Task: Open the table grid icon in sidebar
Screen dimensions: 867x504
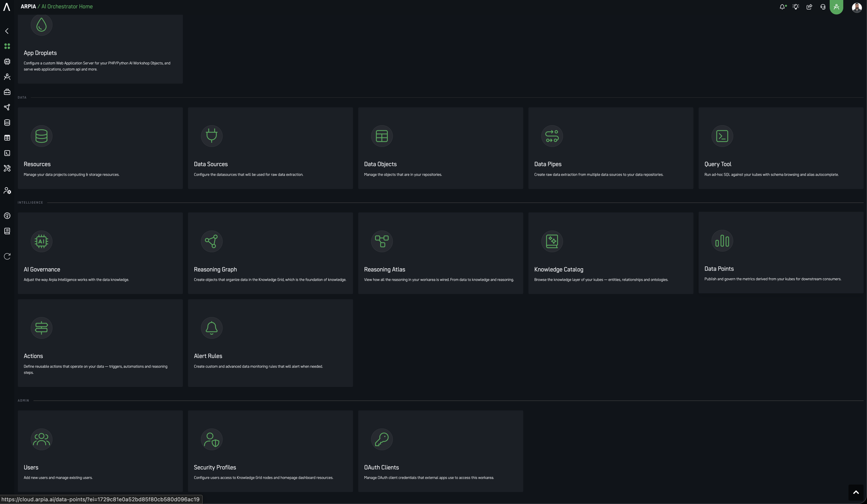Action: 7,138
